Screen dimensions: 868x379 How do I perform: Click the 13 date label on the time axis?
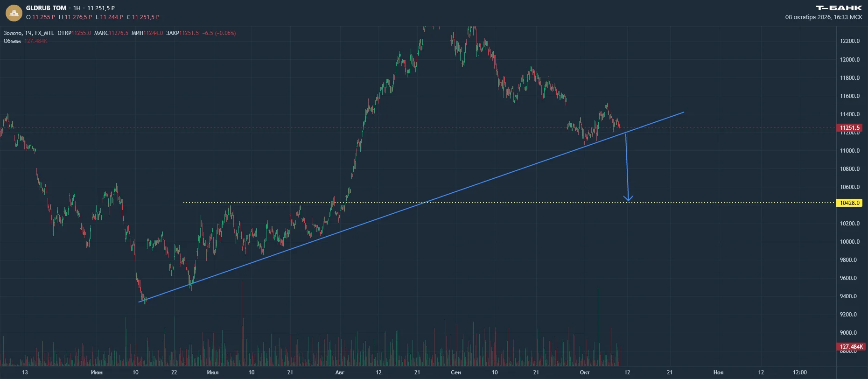pyautogui.click(x=25, y=372)
